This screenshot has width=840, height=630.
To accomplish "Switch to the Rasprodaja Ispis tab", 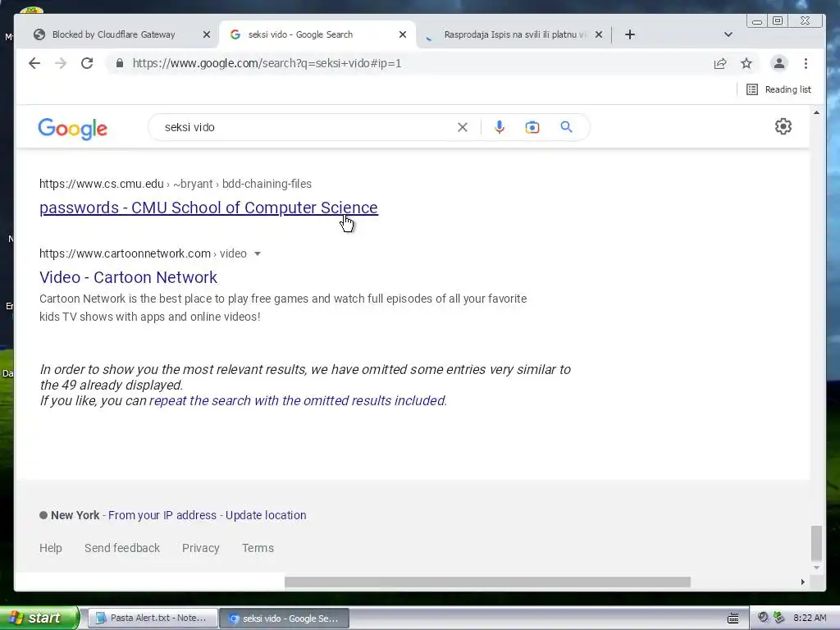I will [514, 34].
